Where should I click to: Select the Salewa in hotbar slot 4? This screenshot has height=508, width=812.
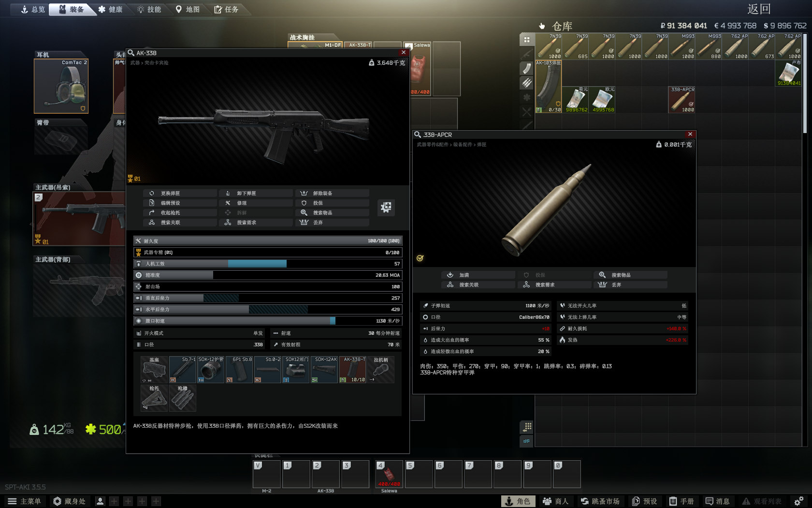(x=389, y=474)
